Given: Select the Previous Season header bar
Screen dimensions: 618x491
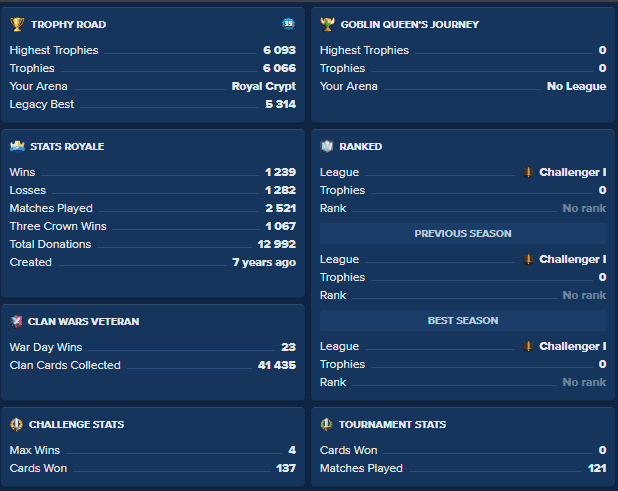Looking at the screenshot, I should point(462,234).
